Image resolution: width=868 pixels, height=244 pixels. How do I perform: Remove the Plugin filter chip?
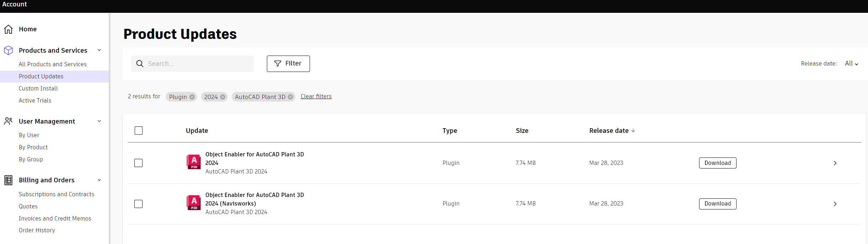(192, 97)
